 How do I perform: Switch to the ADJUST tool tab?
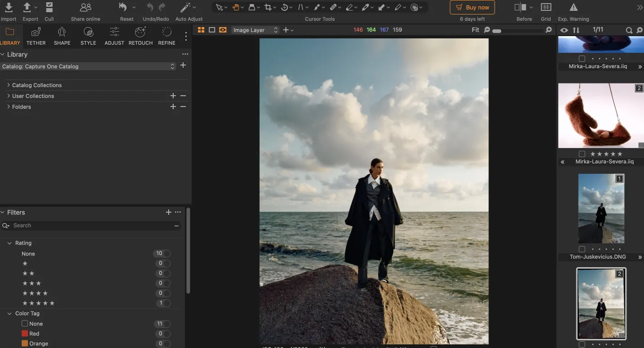click(114, 36)
